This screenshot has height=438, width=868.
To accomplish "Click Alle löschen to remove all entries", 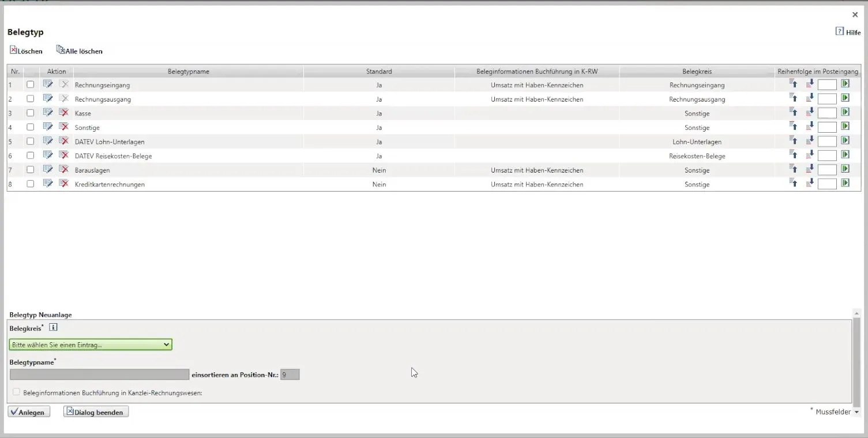I will tap(79, 50).
